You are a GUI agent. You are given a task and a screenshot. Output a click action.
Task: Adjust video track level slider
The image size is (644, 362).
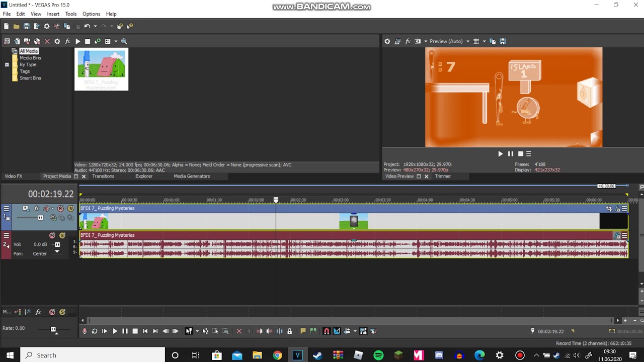(41, 218)
